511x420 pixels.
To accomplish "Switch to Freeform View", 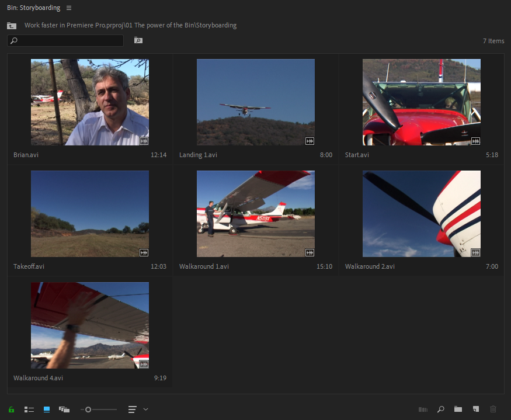I will click(x=64, y=409).
